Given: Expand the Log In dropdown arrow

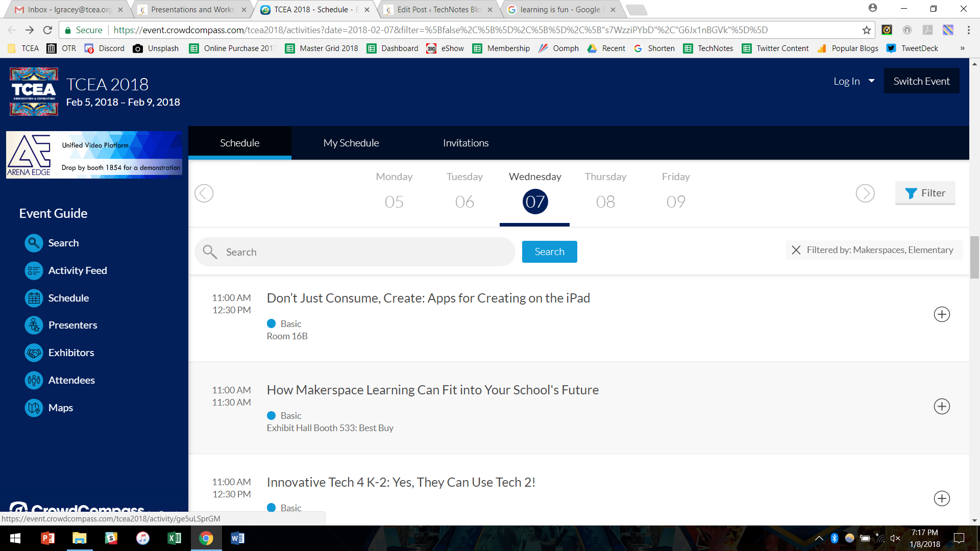Looking at the screenshot, I should pyautogui.click(x=872, y=81).
